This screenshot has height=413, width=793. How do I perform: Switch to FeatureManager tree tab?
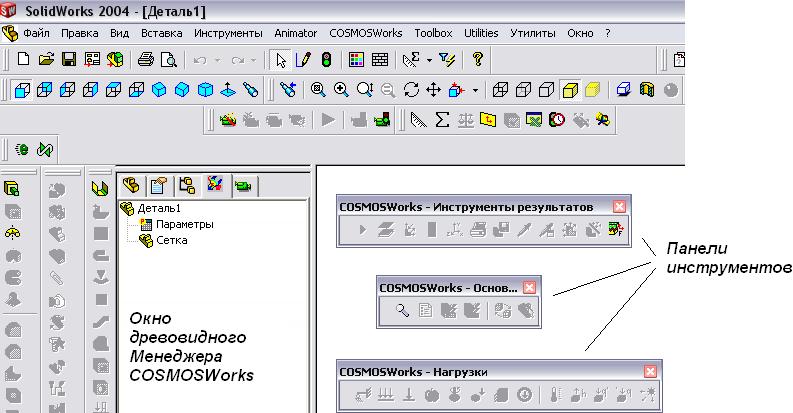[131, 186]
